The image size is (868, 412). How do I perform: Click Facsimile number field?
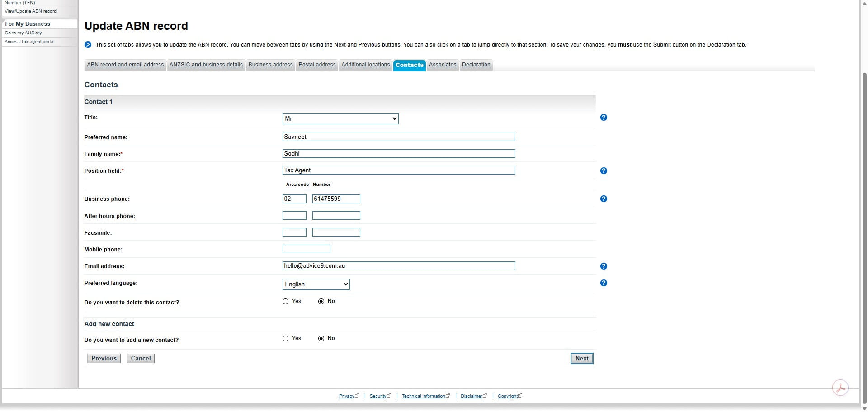tap(336, 232)
